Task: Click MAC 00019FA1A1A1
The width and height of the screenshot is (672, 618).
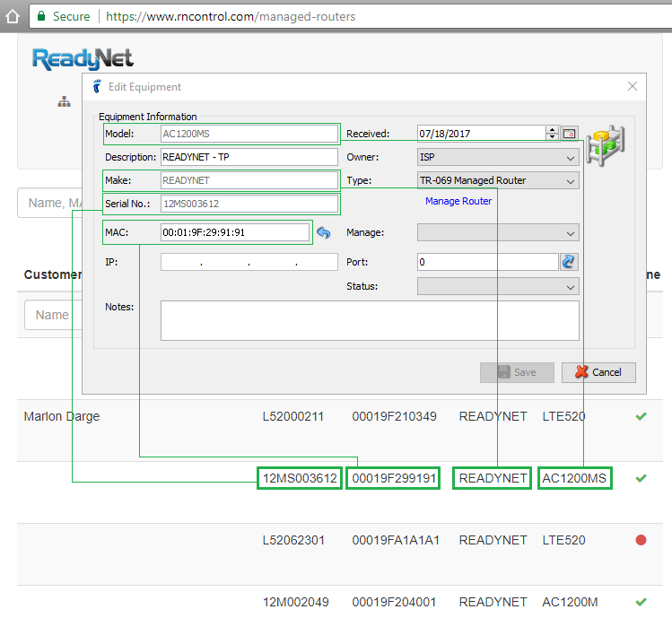Action: [396, 540]
